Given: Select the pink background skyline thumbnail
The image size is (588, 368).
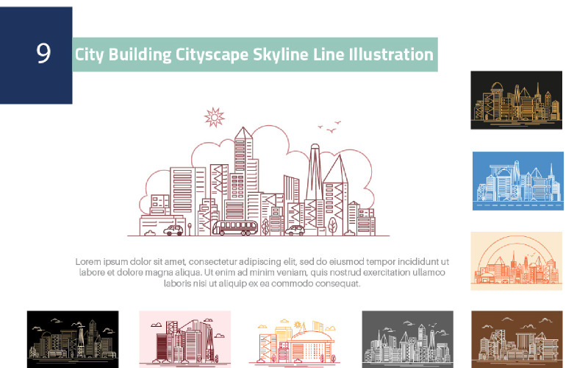Looking at the screenshot, I should pos(185,339).
